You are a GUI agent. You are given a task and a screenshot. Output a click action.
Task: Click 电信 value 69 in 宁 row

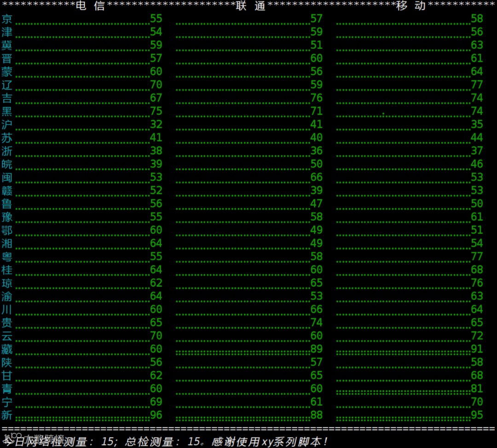(156, 402)
